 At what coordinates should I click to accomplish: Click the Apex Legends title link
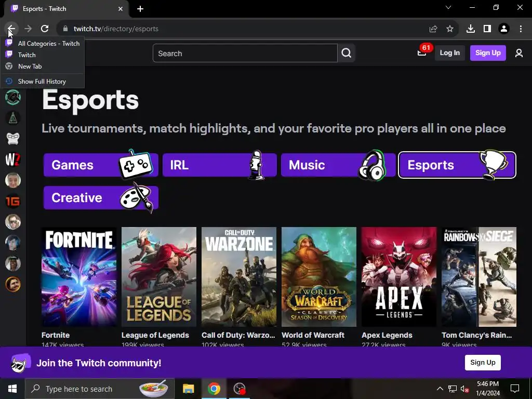(x=387, y=335)
